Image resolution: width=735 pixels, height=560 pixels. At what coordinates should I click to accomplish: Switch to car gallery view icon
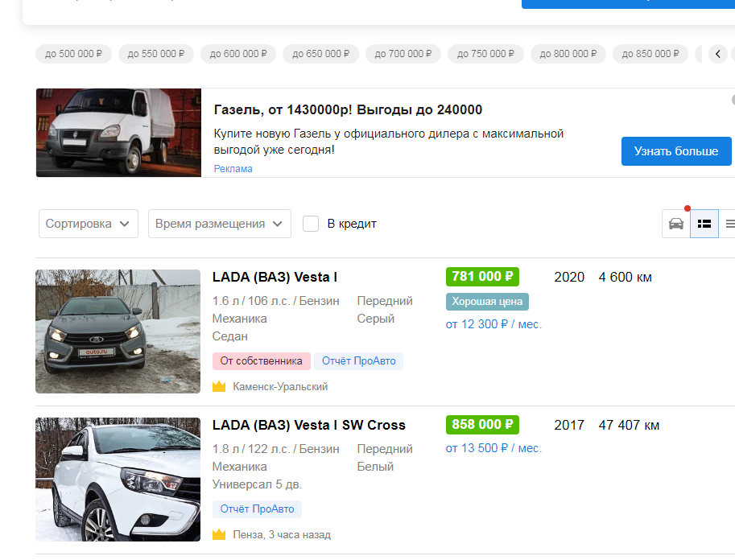tap(676, 224)
